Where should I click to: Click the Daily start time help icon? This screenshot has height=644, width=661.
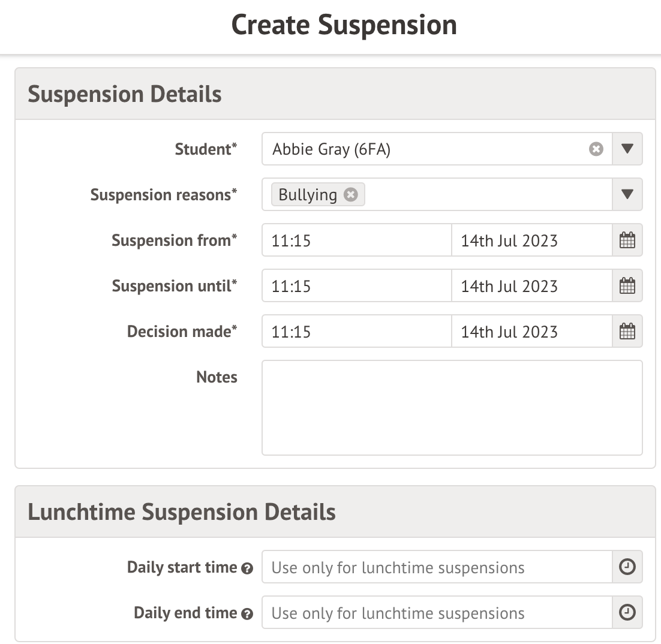click(247, 568)
